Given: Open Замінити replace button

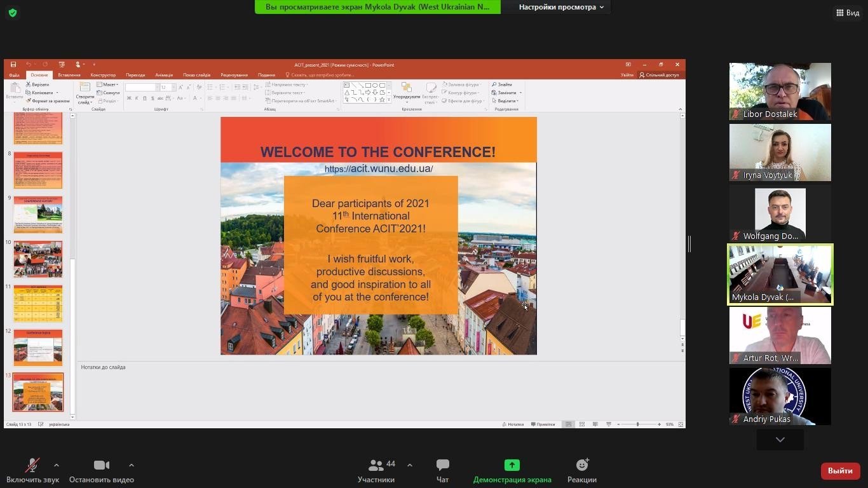Looking at the screenshot, I should point(506,93).
